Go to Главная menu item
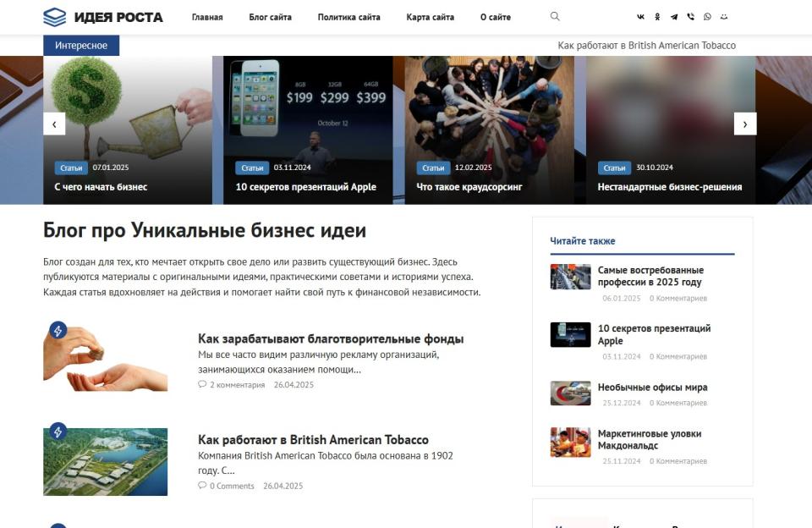The height and width of the screenshot is (528, 812). pos(207,17)
